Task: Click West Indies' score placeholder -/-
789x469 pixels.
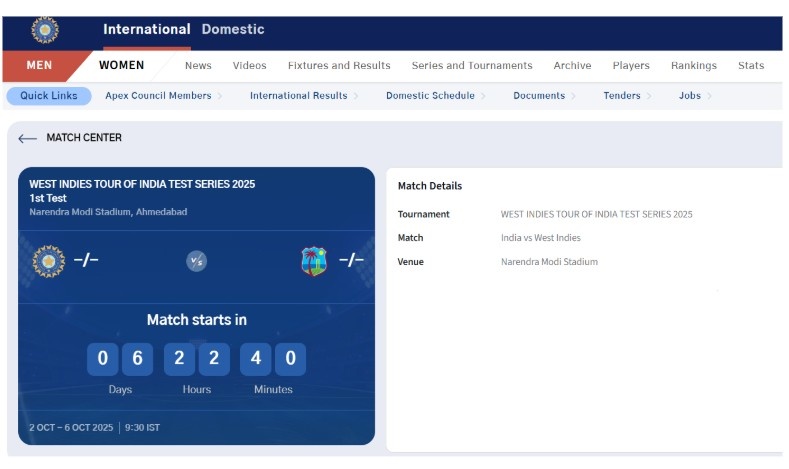Action: pos(351,260)
